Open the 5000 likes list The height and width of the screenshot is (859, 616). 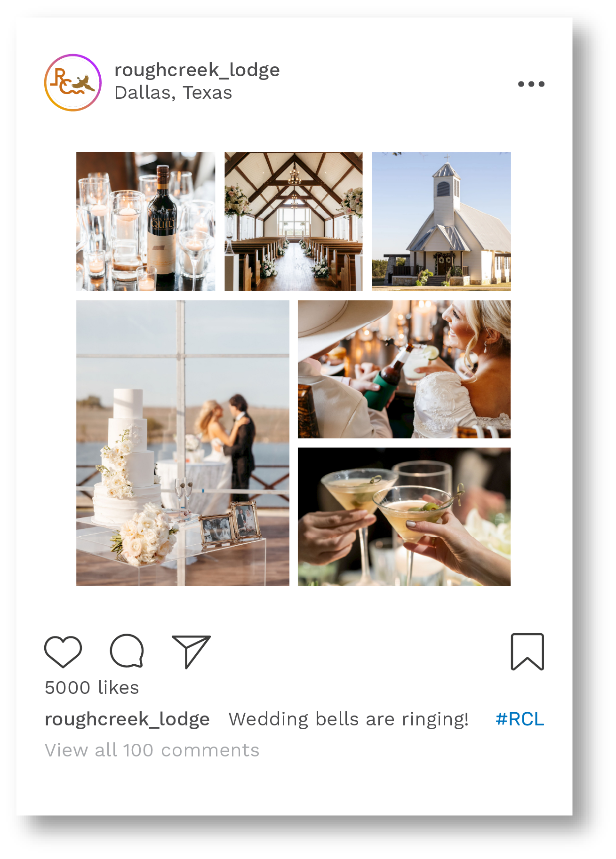tap(92, 688)
